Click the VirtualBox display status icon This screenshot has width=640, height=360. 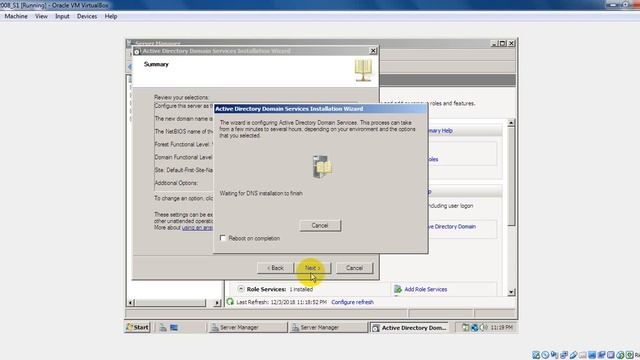592,355
